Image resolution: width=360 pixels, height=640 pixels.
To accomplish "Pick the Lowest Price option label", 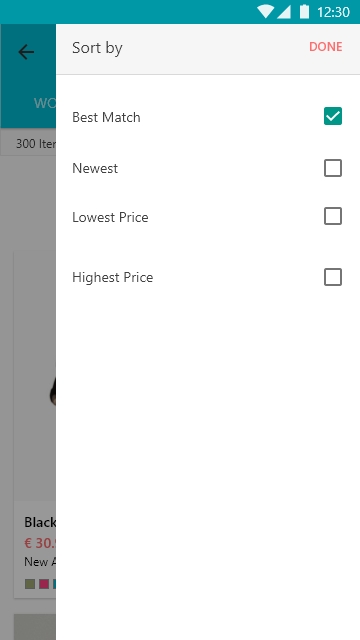I will pyautogui.click(x=110, y=217).
